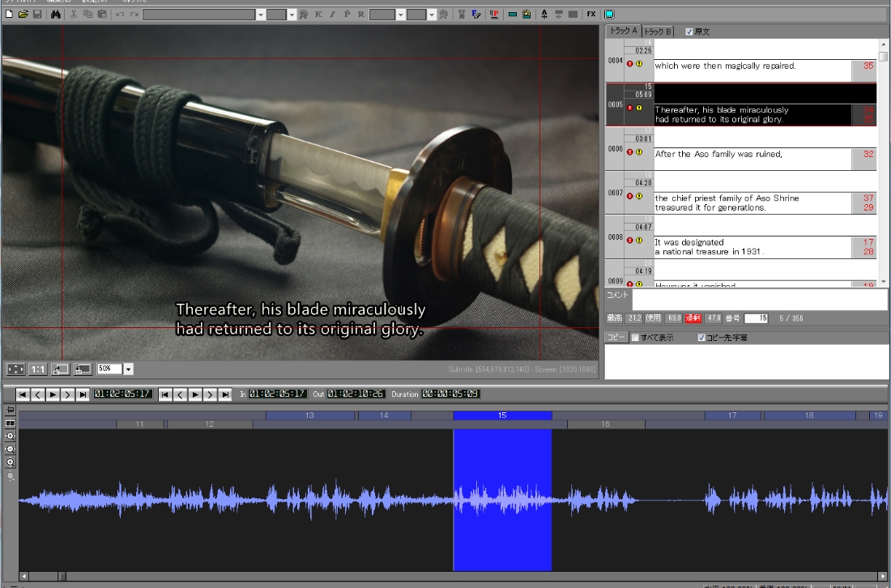The height and width of the screenshot is (588, 891).
Task: Click the 過剰 red indicator button
Action: (x=693, y=318)
